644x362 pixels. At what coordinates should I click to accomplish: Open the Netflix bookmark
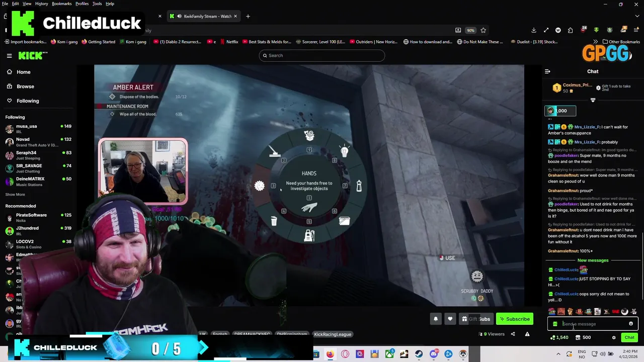pyautogui.click(x=229, y=42)
